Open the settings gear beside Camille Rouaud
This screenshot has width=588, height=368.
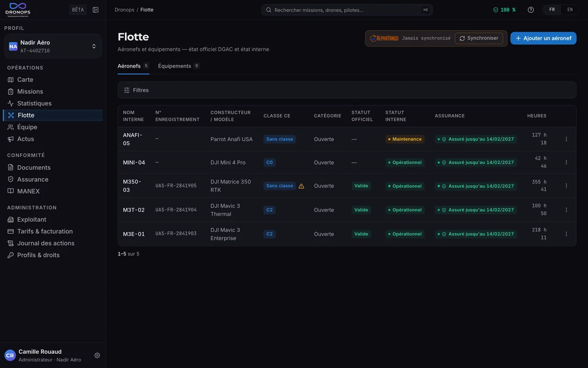97,356
